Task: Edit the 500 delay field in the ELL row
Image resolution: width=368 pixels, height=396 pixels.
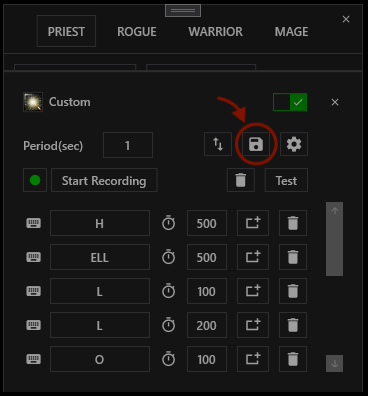Action: click(207, 257)
